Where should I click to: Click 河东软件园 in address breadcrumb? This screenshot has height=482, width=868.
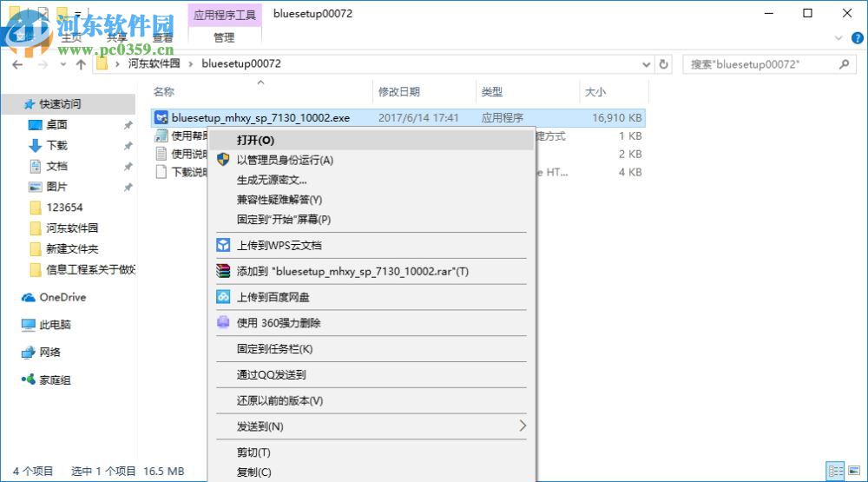154,63
